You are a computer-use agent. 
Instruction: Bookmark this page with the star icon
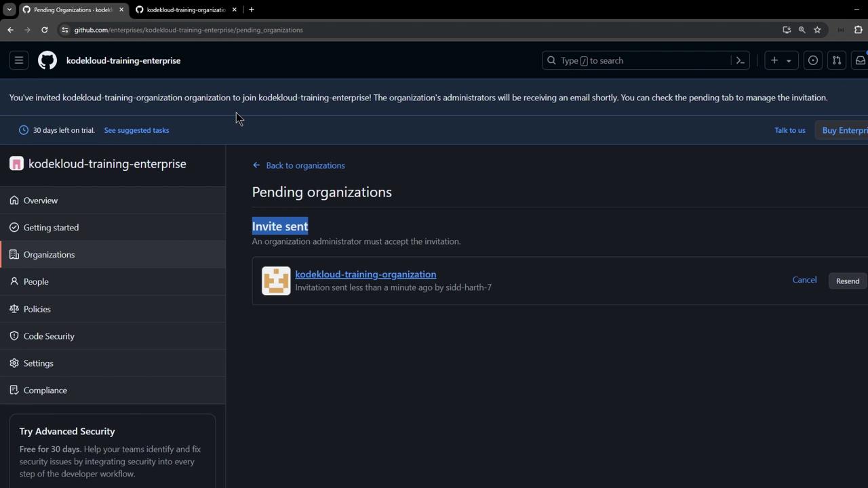[x=817, y=30]
